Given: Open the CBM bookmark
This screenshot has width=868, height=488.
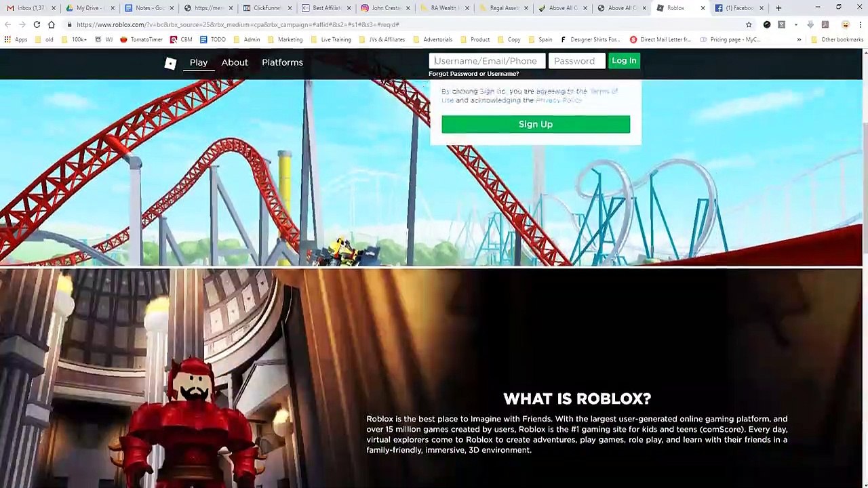Looking at the screenshot, I should (181, 39).
